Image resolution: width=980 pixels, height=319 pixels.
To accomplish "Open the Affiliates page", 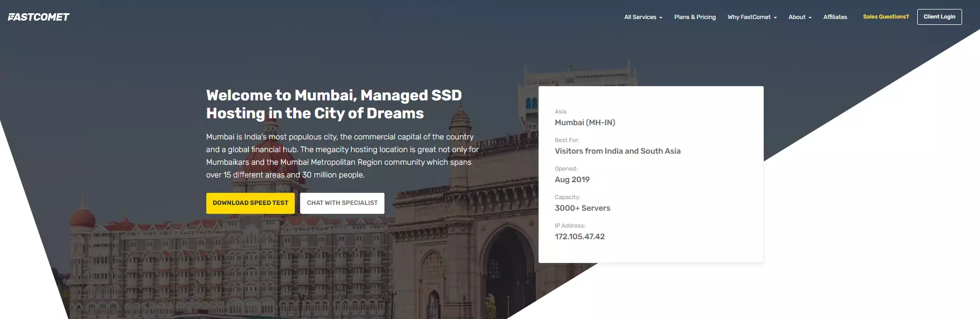I will [x=835, y=17].
